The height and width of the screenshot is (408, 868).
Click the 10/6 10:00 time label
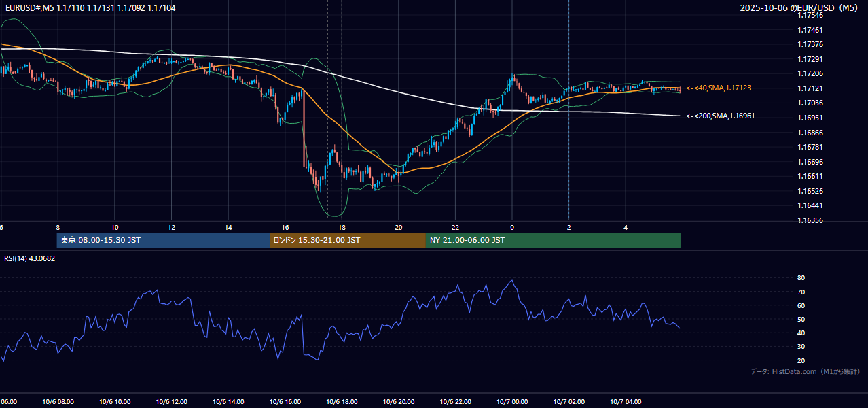click(x=115, y=402)
